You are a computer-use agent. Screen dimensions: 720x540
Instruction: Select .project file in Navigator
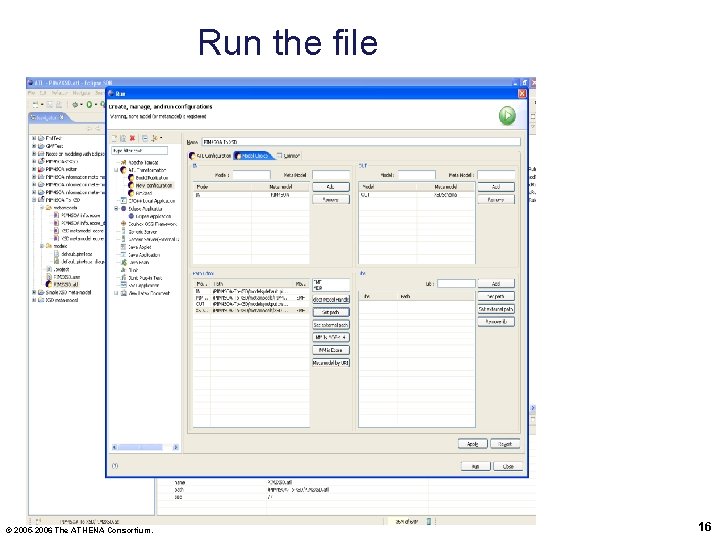coord(58,269)
